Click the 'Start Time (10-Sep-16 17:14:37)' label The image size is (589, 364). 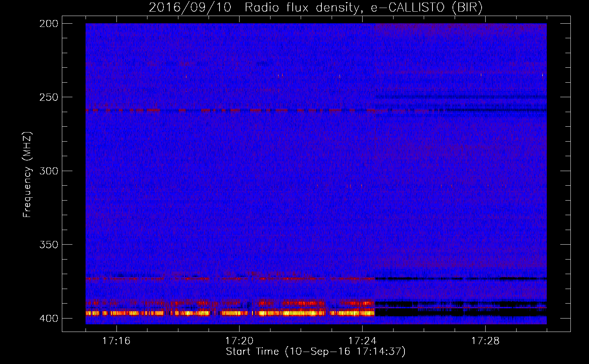click(316, 352)
